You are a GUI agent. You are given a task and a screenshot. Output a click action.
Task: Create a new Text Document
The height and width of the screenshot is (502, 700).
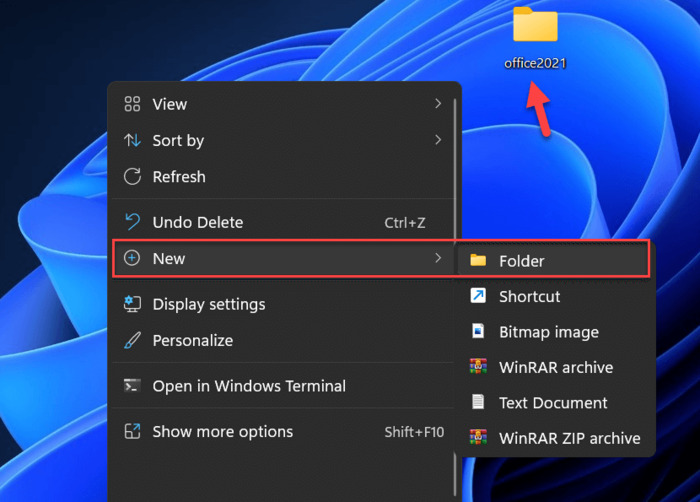tap(552, 403)
